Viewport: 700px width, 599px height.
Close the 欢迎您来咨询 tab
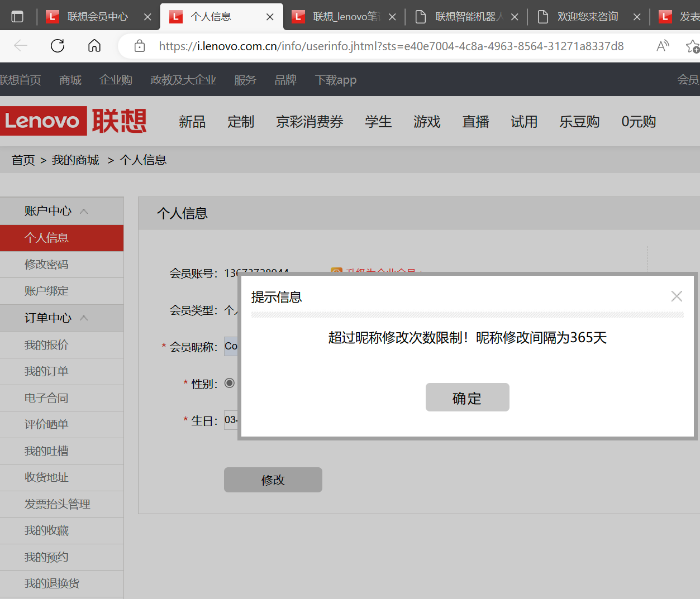click(637, 17)
